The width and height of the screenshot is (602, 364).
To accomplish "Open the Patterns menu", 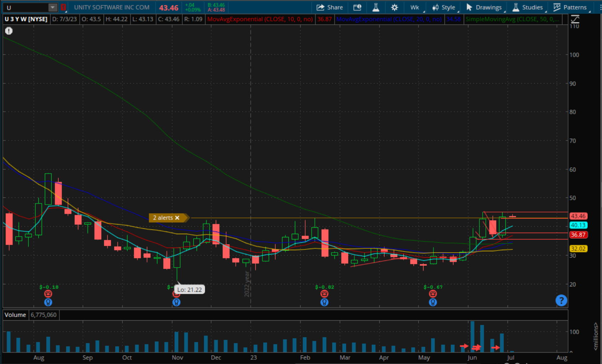I will pos(570,7).
